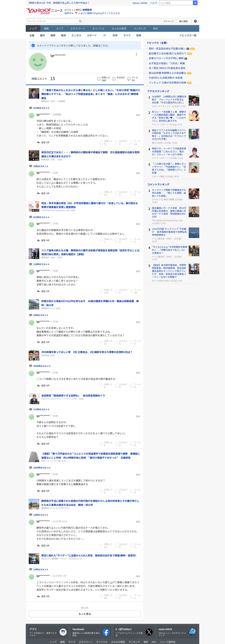Click うーん reaction on the 単純に前日にアポ comment
Screen dimensions: 225x644
coord(135,291)
